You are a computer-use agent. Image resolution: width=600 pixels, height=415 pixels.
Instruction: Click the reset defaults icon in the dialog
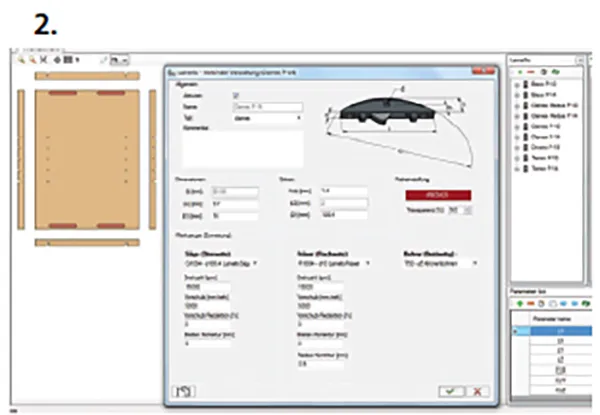point(184,391)
